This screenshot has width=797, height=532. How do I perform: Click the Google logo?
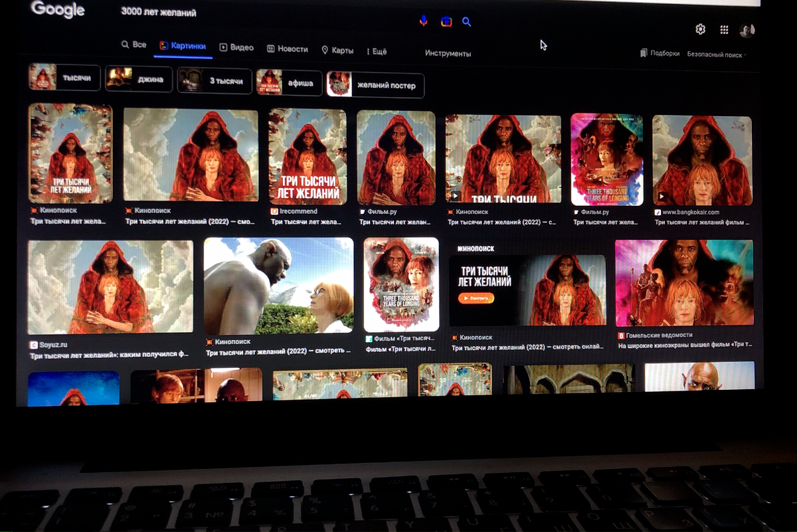[58, 9]
